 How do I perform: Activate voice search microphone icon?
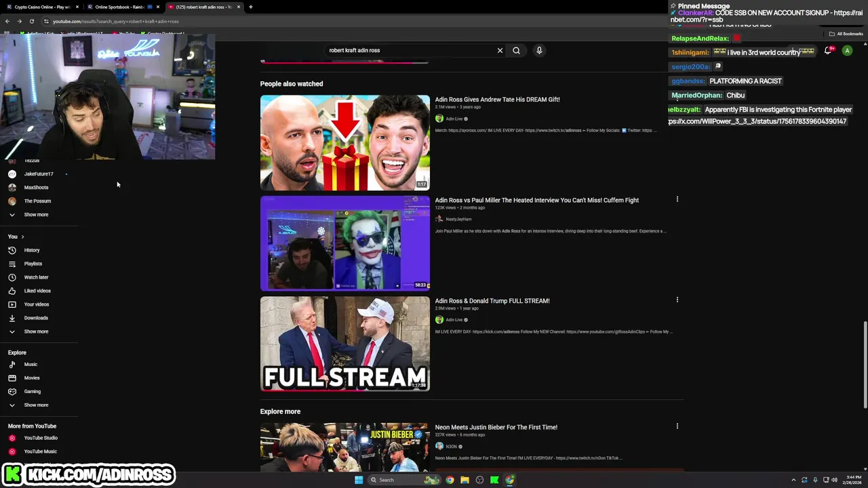(539, 50)
